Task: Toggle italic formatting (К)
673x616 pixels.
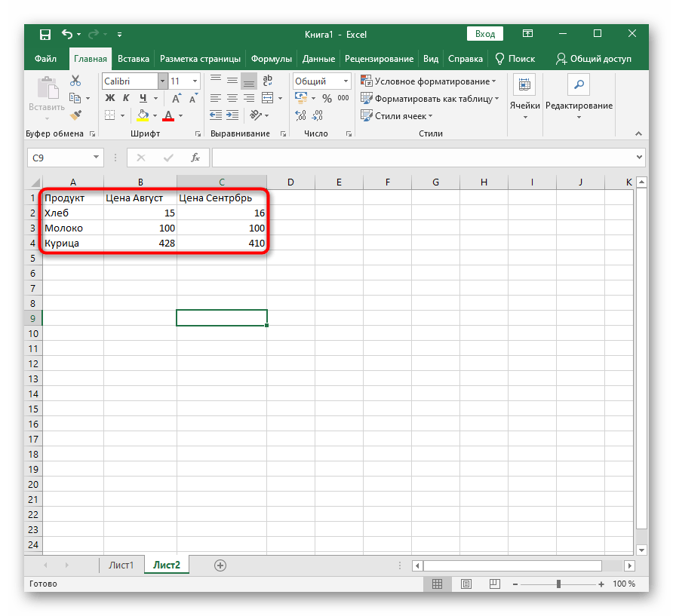Action: tap(126, 98)
